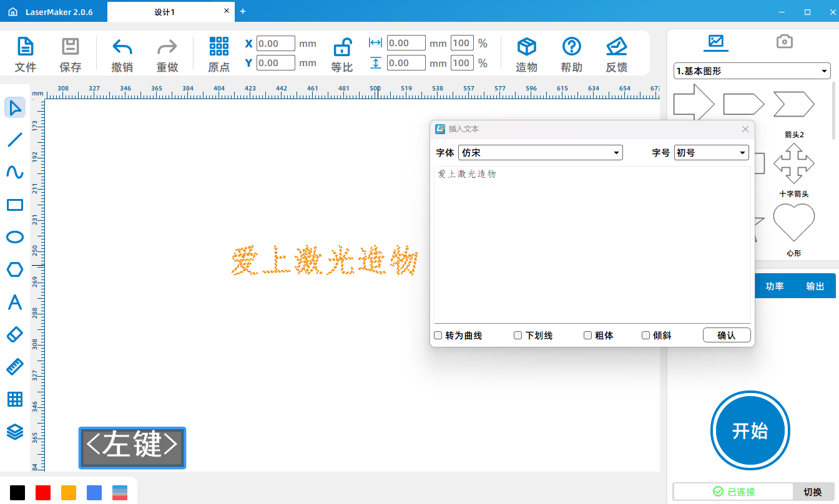Screen dimensions: 839x504
Task: Click inside the text area showing 爱上激光造物
Action: [x=592, y=245]
